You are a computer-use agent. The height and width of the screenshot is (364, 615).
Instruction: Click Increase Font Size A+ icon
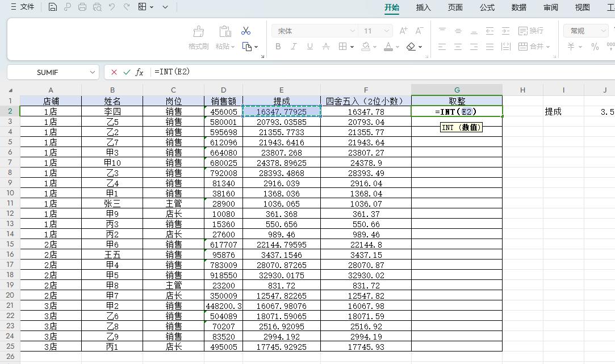click(x=403, y=31)
